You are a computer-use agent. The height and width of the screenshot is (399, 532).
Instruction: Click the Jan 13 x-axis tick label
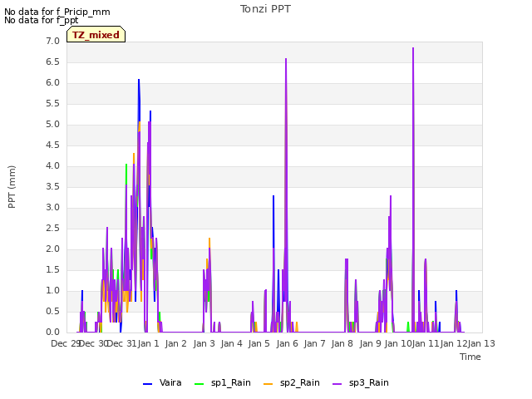pyautogui.click(x=481, y=343)
